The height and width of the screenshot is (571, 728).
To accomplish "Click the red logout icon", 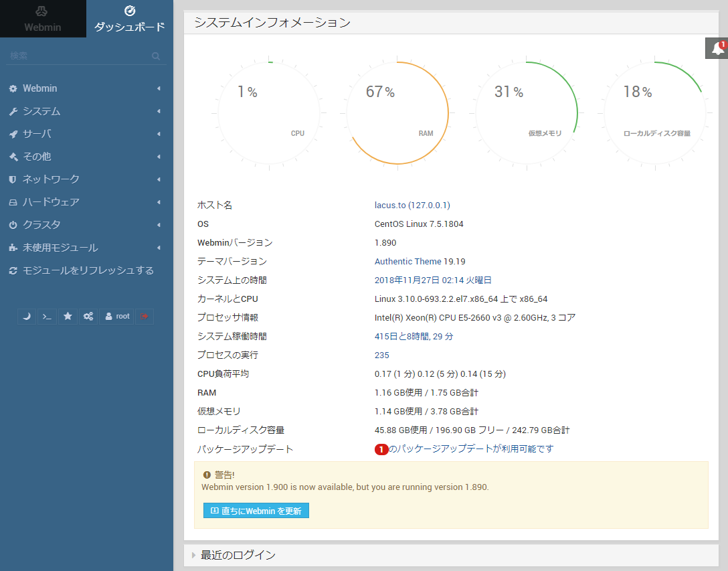I will pos(144,316).
